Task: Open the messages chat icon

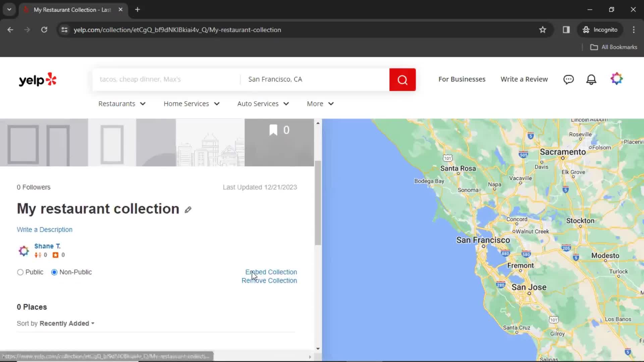Action: 568,79
